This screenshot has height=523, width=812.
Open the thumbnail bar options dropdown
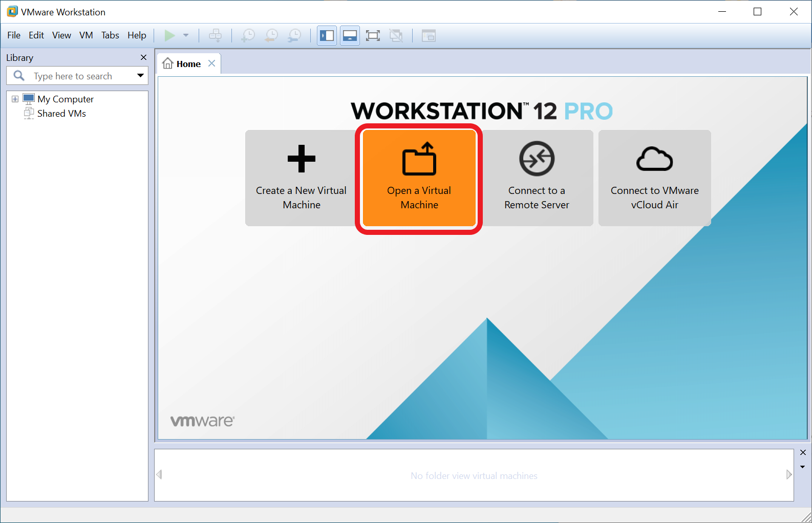[803, 467]
